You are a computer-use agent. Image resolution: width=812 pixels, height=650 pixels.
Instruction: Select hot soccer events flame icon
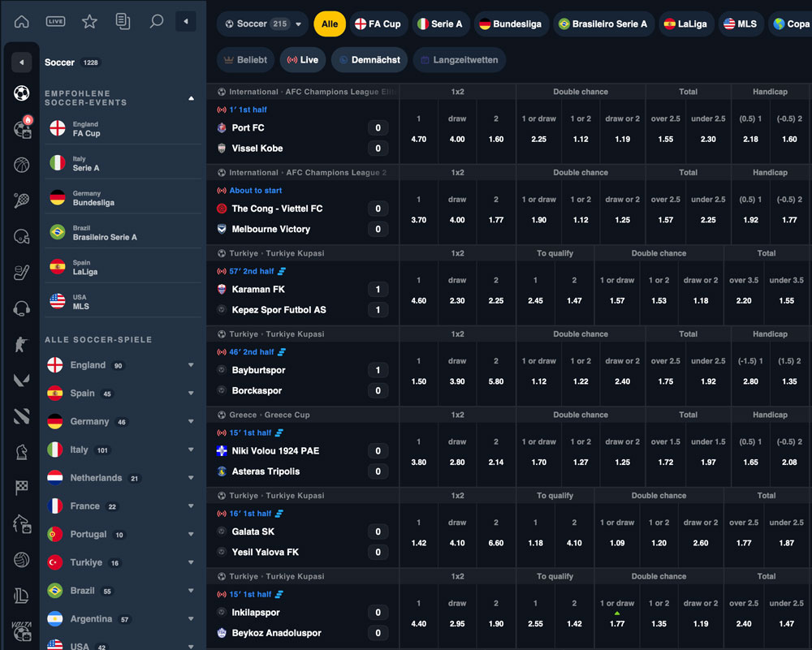22,128
